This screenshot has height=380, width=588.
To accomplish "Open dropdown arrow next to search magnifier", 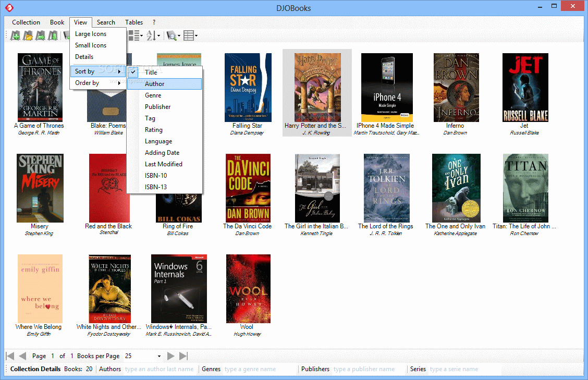I will 179,36.
